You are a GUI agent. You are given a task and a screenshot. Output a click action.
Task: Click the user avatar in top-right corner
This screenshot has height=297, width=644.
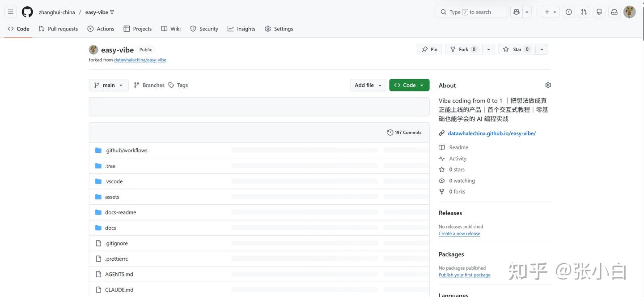pos(629,12)
